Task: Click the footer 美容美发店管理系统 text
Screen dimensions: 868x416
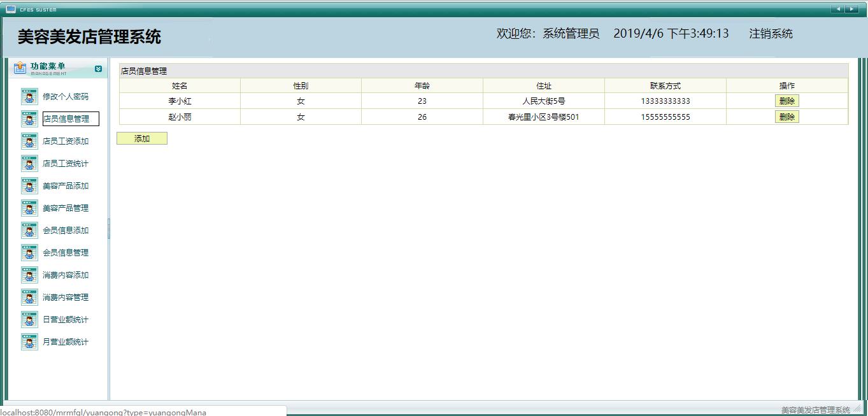Action: (816, 410)
